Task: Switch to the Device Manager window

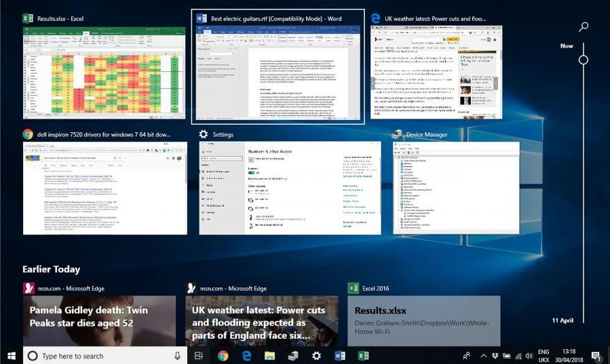Action: pos(455,188)
